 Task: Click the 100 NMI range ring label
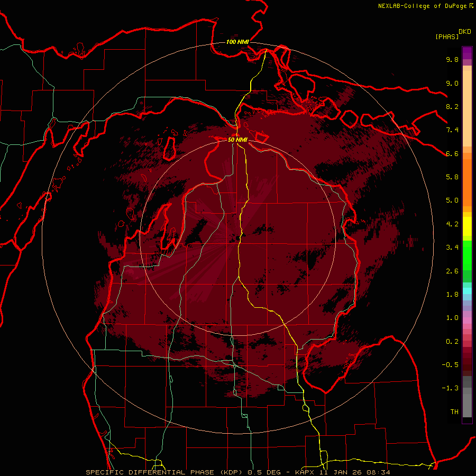pyautogui.click(x=237, y=42)
